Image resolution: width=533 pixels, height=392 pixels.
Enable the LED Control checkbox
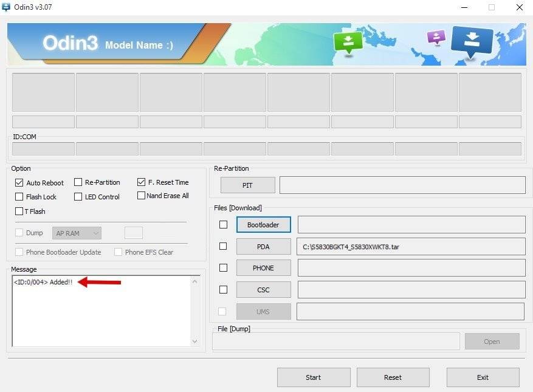point(78,196)
